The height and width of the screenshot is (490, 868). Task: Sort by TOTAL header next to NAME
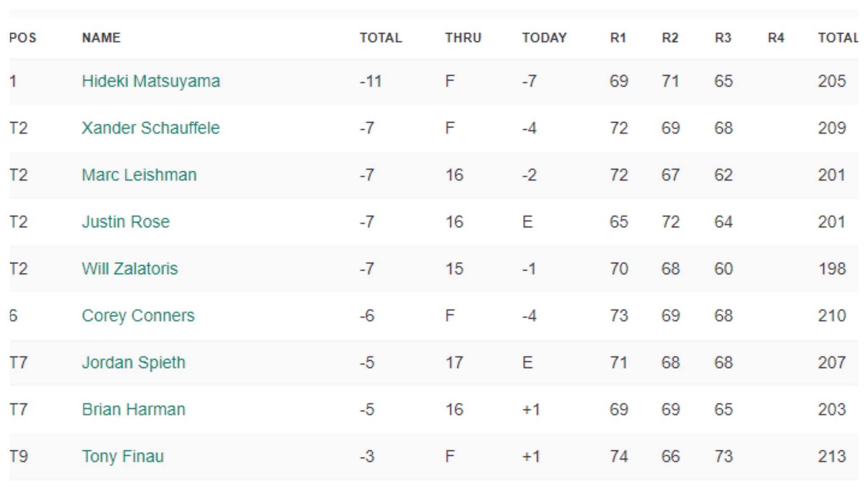point(381,38)
